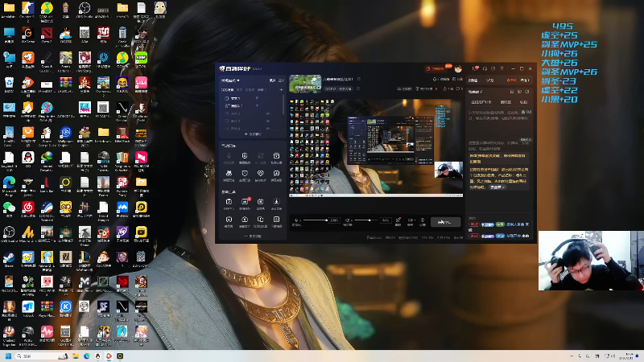Open OBS Studio desktop shortcut

(85, 10)
